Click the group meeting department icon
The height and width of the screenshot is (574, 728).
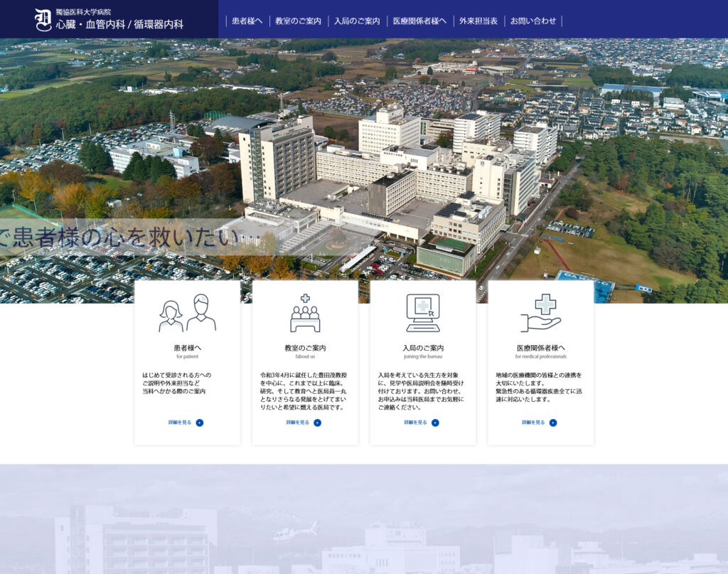coord(305,313)
